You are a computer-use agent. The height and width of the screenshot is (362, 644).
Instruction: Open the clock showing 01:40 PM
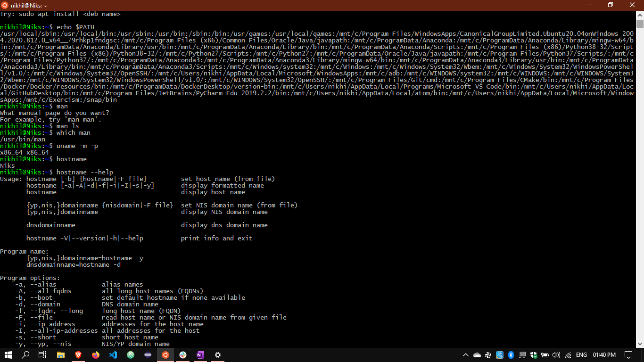point(604,355)
